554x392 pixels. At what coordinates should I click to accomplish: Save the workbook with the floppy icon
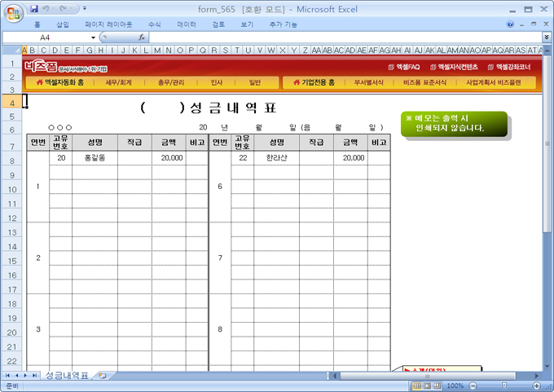click(34, 8)
